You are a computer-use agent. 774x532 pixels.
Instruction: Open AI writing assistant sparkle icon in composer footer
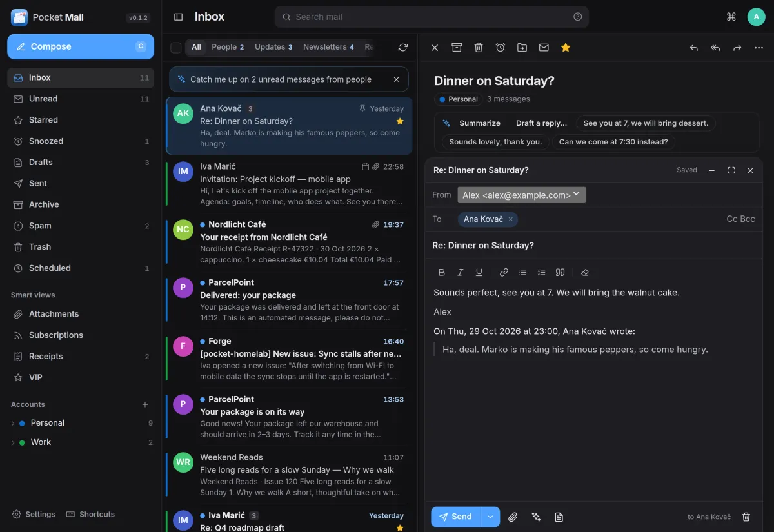536,517
